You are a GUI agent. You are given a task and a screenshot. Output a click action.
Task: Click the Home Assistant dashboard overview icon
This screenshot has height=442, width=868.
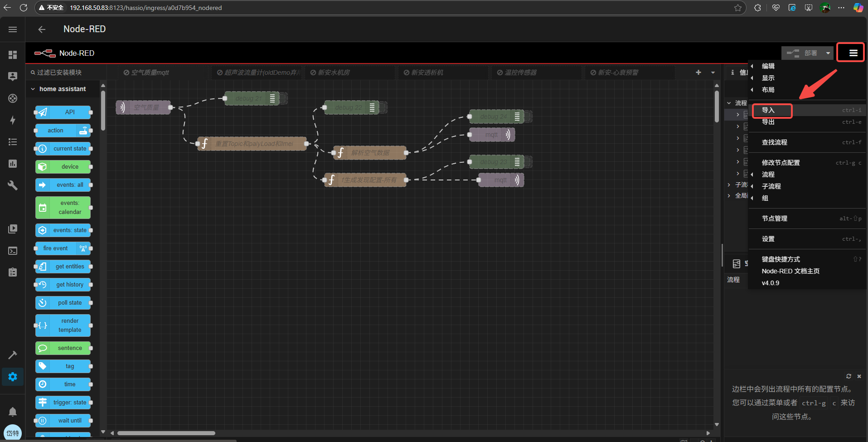coord(13,55)
